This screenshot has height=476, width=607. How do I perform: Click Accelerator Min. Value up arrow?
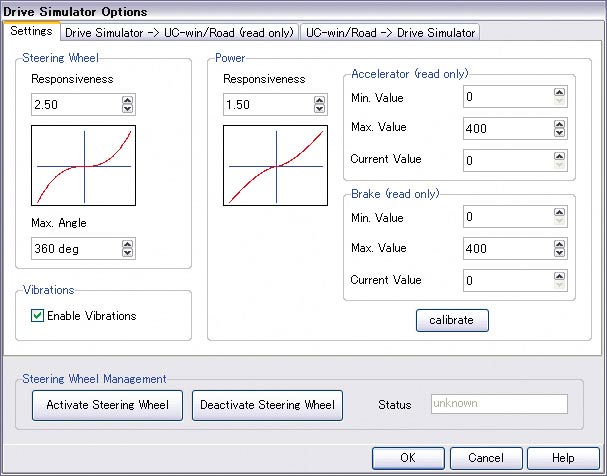point(559,92)
